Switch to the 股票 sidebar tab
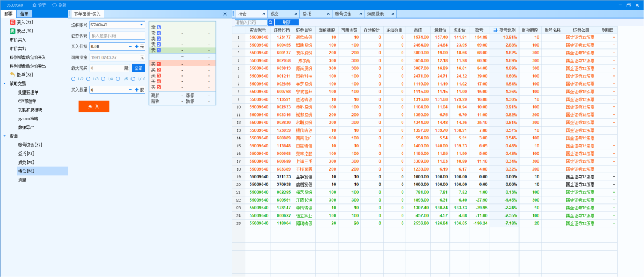This screenshot has width=644, height=277. 8,14
